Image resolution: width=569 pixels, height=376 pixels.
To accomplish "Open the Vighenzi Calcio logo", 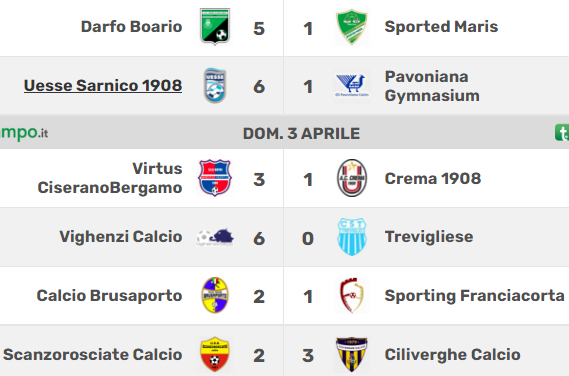I will click(x=215, y=237).
